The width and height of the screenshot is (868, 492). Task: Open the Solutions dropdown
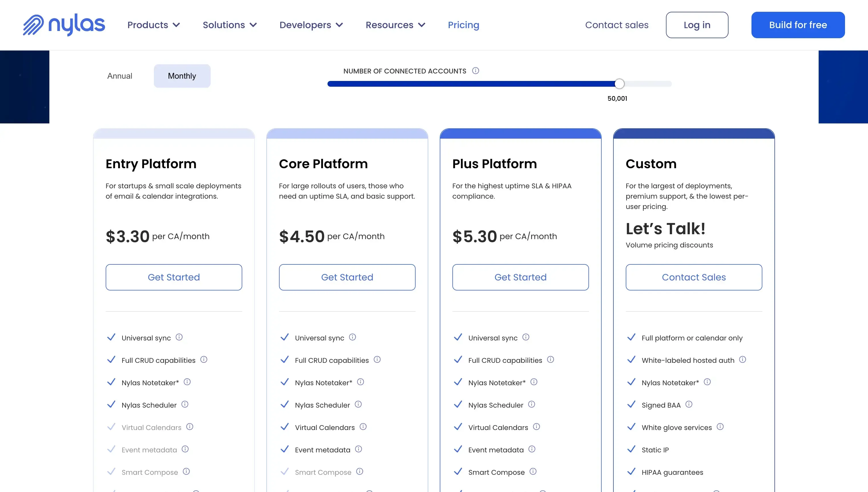click(x=229, y=25)
